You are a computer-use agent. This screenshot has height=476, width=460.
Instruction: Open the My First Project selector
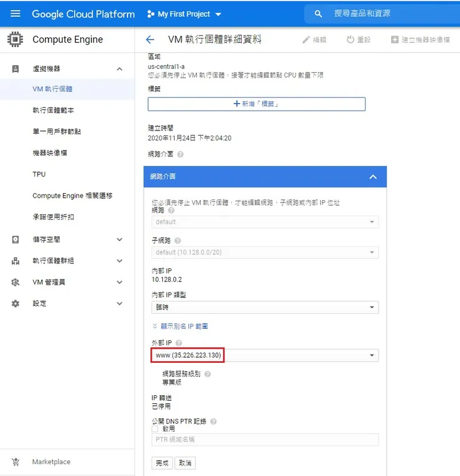tap(184, 14)
